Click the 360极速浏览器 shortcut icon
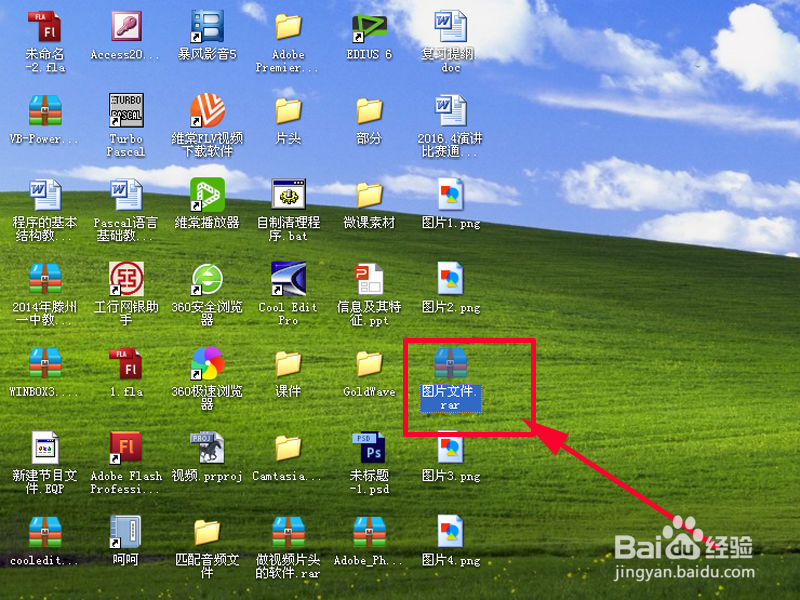The width and height of the screenshot is (800, 600). point(207,363)
